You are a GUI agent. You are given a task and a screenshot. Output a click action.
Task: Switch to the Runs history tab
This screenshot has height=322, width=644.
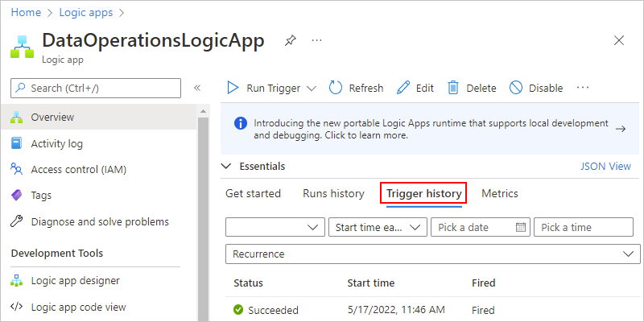333,193
